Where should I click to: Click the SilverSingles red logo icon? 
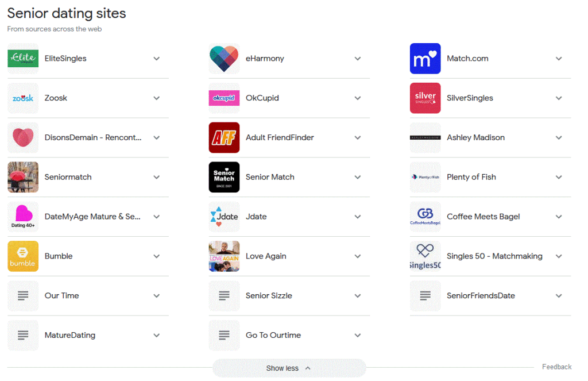point(425,98)
